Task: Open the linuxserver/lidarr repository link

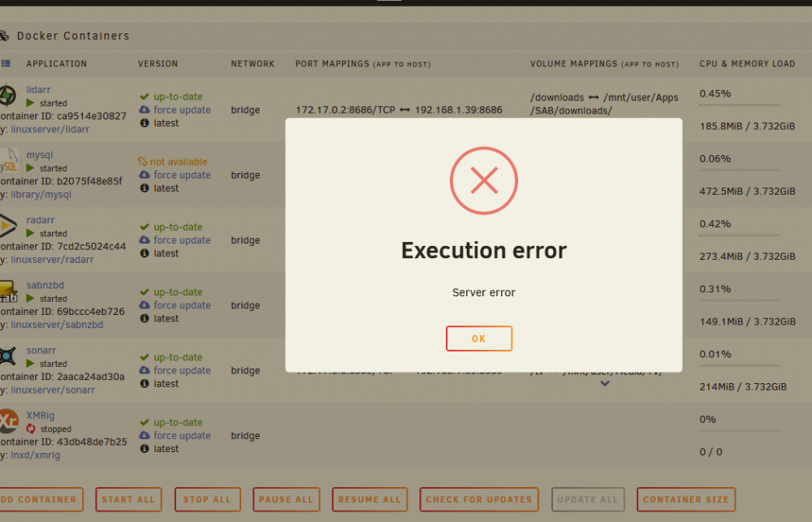Action: point(50,129)
